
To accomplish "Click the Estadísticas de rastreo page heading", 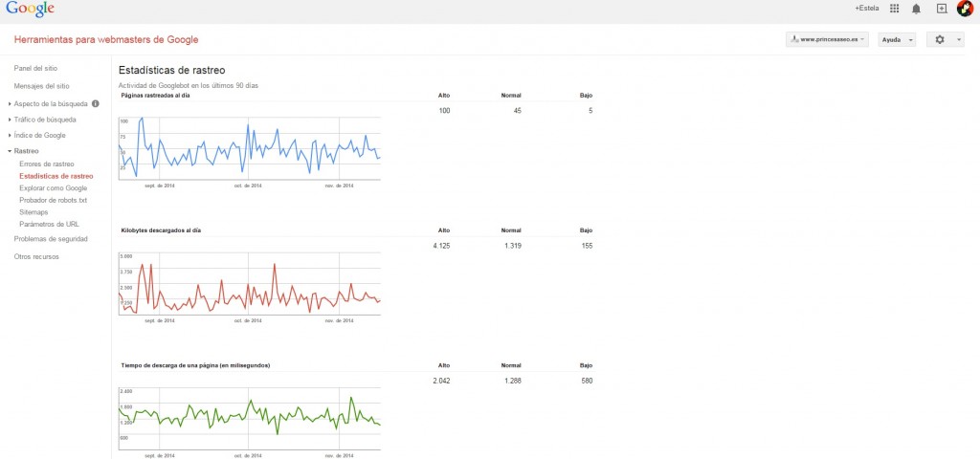I will [171, 70].
